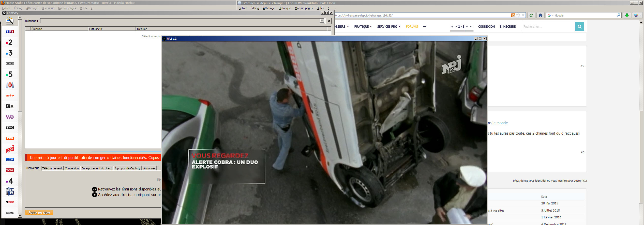Click the S'INSCRIRE link on the forum

point(507,26)
